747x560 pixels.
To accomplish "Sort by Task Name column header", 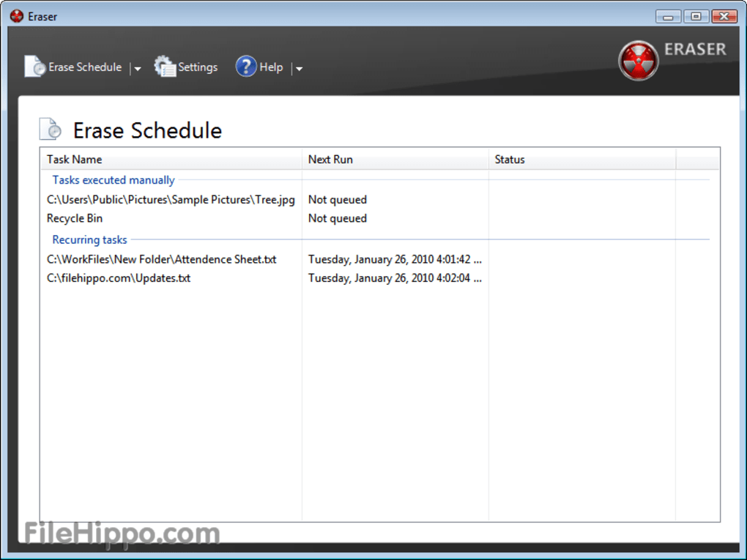I will click(x=75, y=160).
